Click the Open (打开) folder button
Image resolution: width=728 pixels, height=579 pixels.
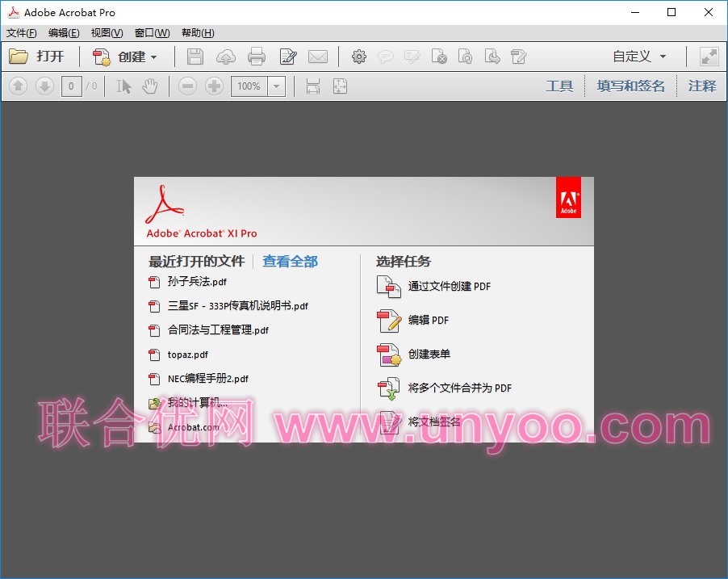coord(36,57)
